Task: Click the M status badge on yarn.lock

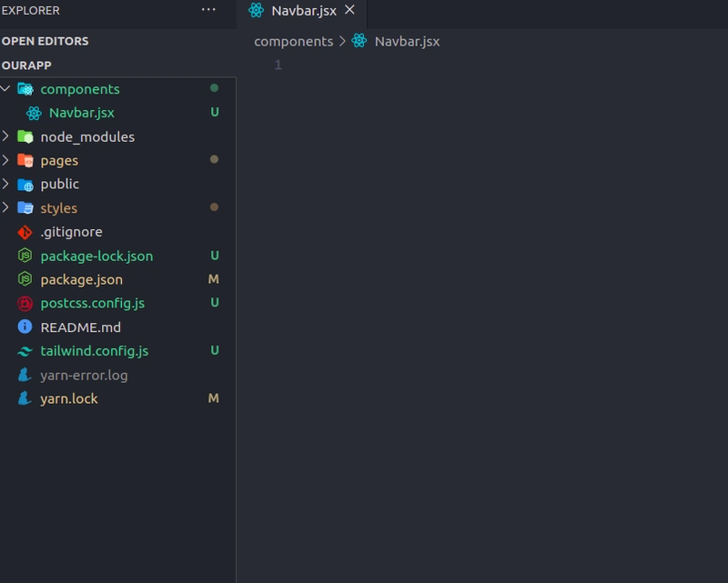Action: [x=213, y=398]
